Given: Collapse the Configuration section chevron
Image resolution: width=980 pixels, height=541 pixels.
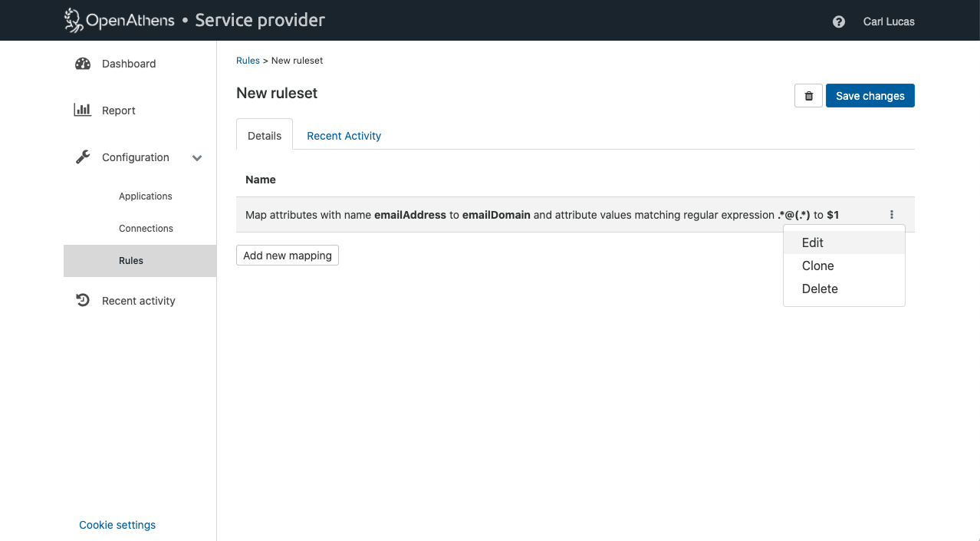Looking at the screenshot, I should [x=197, y=158].
